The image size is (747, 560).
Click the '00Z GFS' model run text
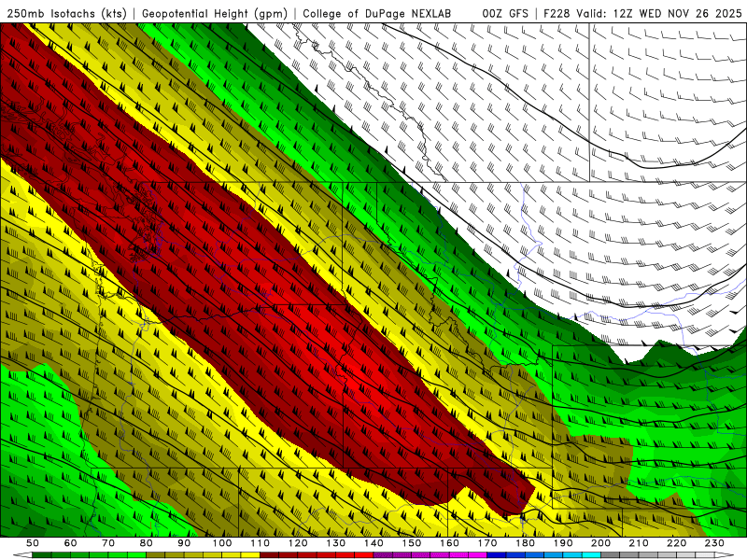pyautogui.click(x=505, y=14)
